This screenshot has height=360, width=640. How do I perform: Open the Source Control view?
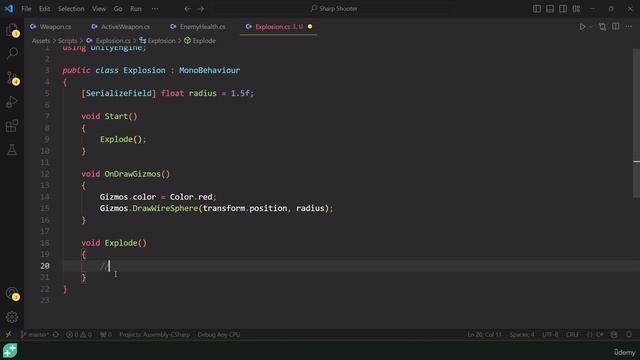pyautogui.click(x=12, y=78)
